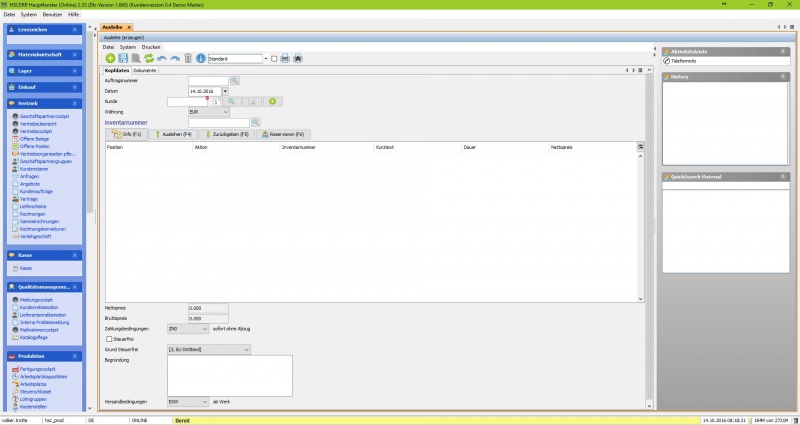The image size is (800, 425).
Task: Open the Datum calendar dropdown arrow
Action: pyautogui.click(x=225, y=91)
